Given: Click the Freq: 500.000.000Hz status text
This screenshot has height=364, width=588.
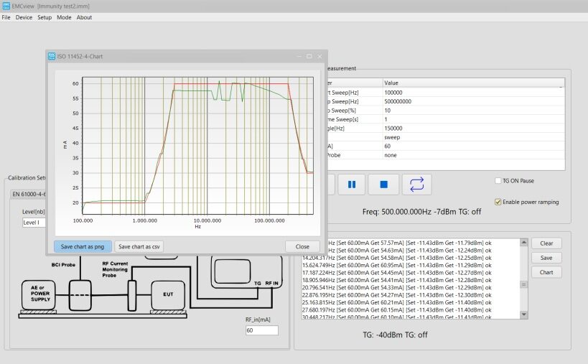Looking at the screenshot, I should tap(421, 211).
